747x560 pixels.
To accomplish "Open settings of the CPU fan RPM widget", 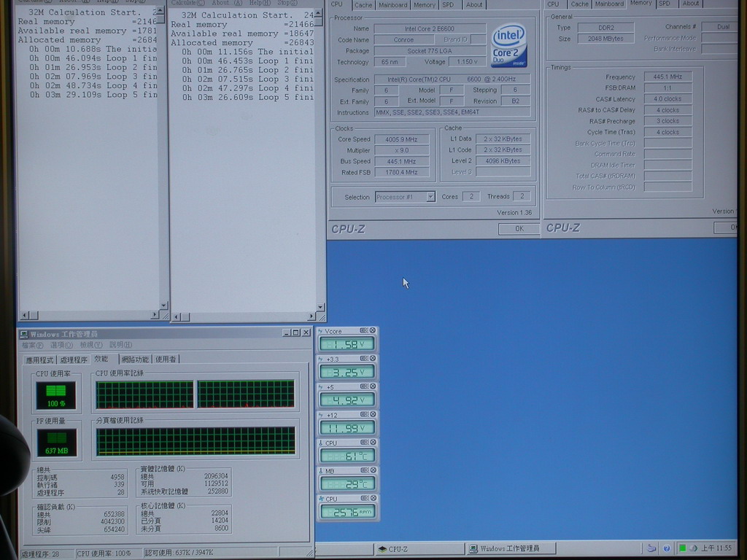I will click(x=364, y=498).
